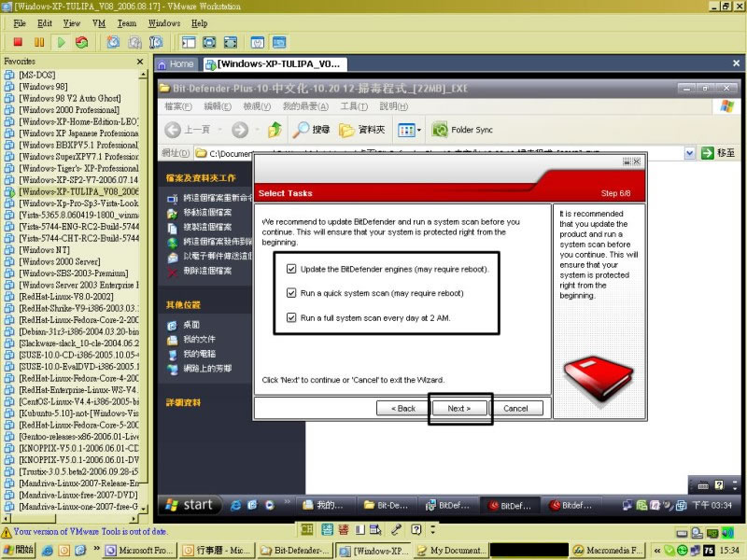Click the orange Suspend (pause) toolbar icon

39,42
